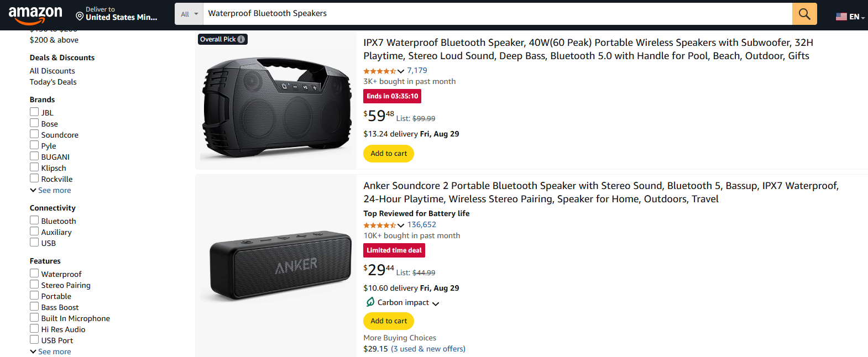The image size is (868, 357).
Task: Open Today's Deals
Action: point(53,81)
